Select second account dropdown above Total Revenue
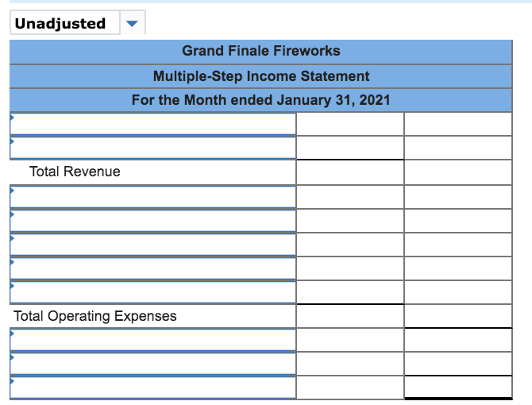The height and width of the screenshot is (405, 532). [x=152, y=148]
